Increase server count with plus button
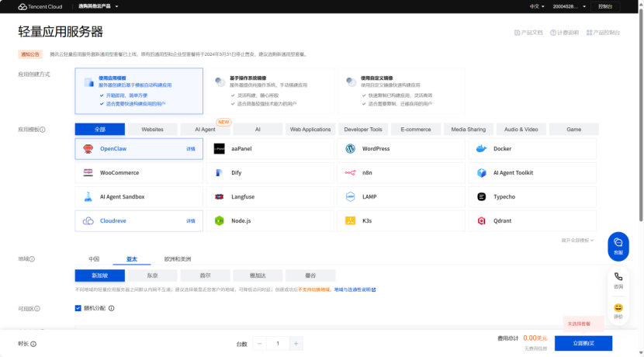The width and height of the screenshot is (644, 357). (296, 344)
